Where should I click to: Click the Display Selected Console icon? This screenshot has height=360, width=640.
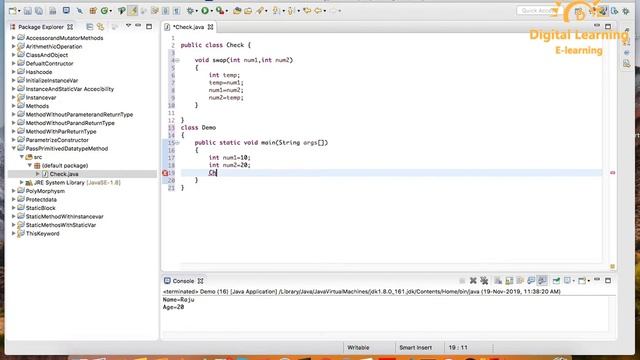tap(567, 281)
